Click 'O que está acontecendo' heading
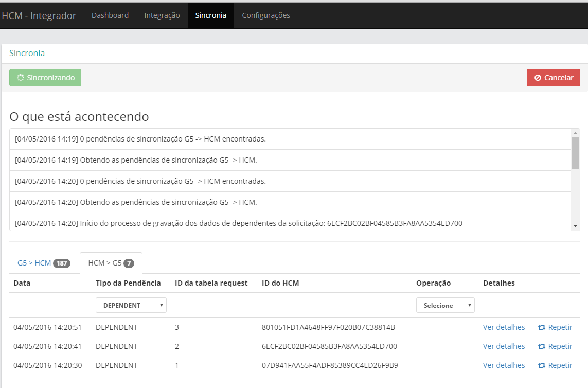This screenshot has width=588, height=388. pyautogui.click(x=79, y=117)
